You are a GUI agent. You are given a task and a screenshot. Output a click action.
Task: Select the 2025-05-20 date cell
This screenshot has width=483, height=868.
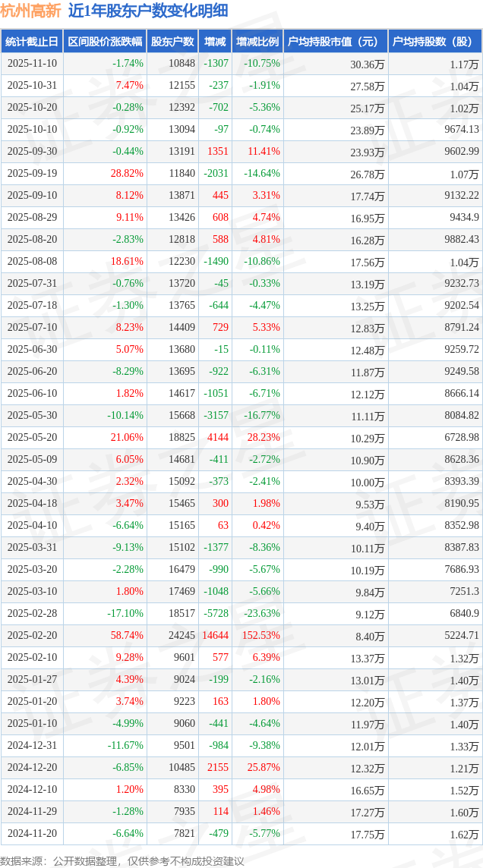(x=32, y=438)
